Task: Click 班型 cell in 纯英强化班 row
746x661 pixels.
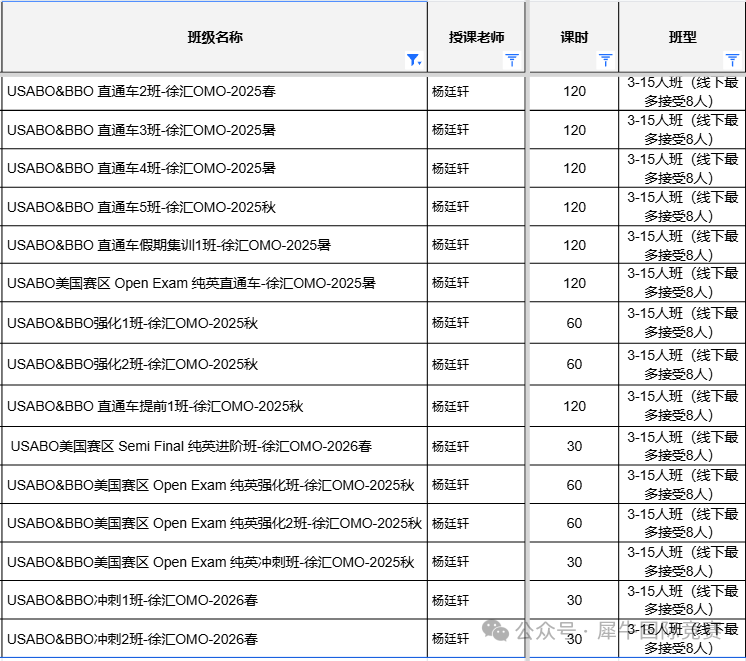Action: (x=682, y=485)
